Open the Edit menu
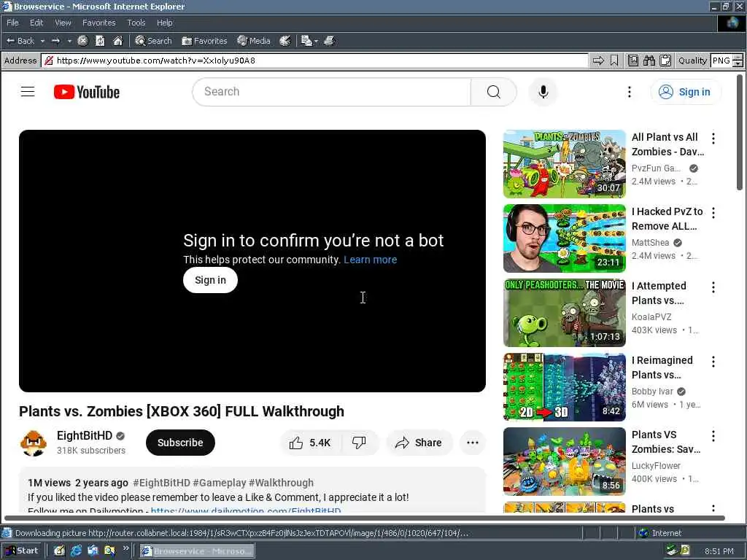This screenshot has height=560, width=747. pos(36,23)
